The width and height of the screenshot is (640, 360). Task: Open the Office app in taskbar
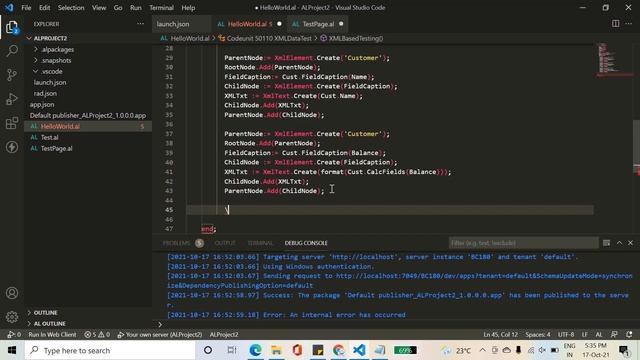tap(297, 350)
